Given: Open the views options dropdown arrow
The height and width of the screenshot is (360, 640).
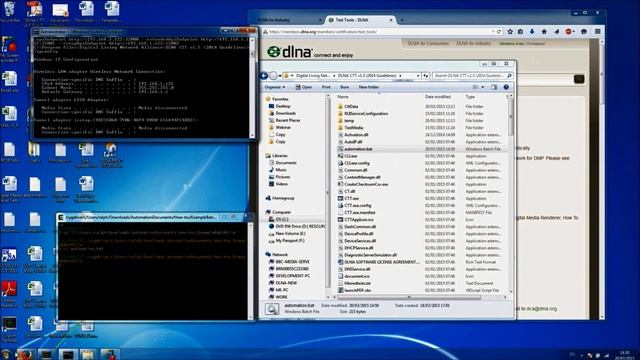Looking at the screenshot, I should coord(482,87).
